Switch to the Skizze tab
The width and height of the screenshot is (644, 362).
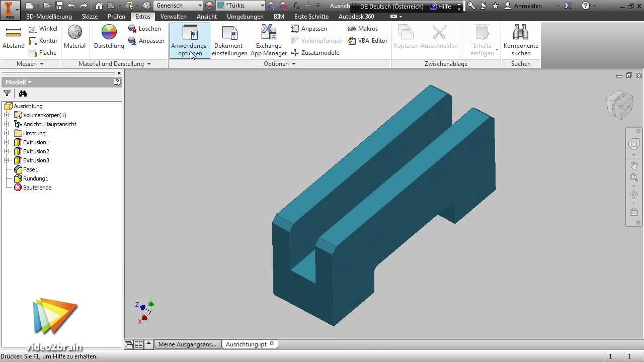click(90, 17)
